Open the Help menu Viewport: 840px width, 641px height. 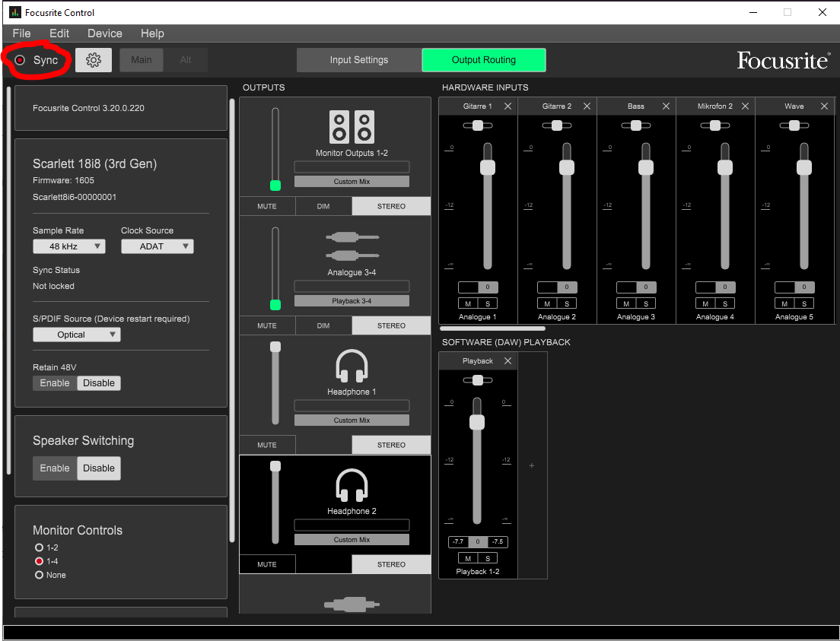click(152, 33)
